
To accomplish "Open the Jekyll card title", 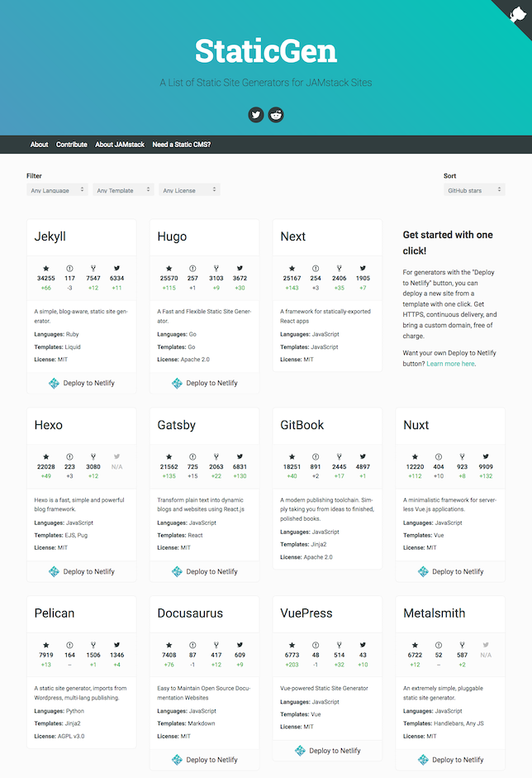I will click(50, 236).
